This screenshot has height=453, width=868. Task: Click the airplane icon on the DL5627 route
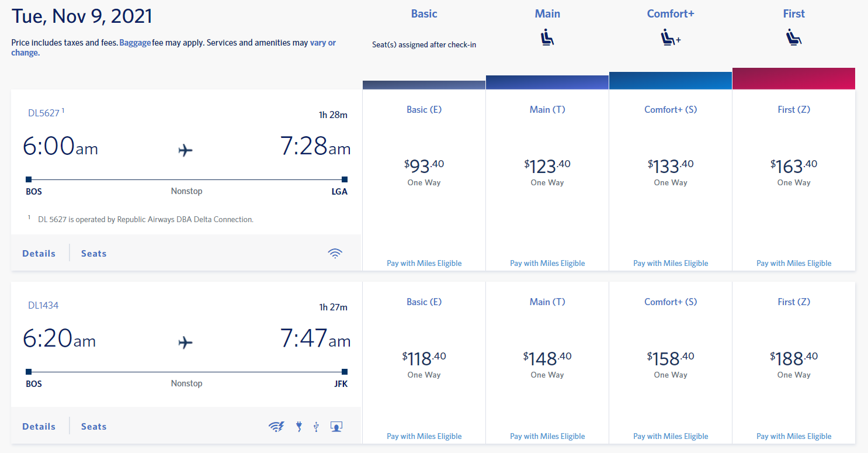(x=186, y=150)
